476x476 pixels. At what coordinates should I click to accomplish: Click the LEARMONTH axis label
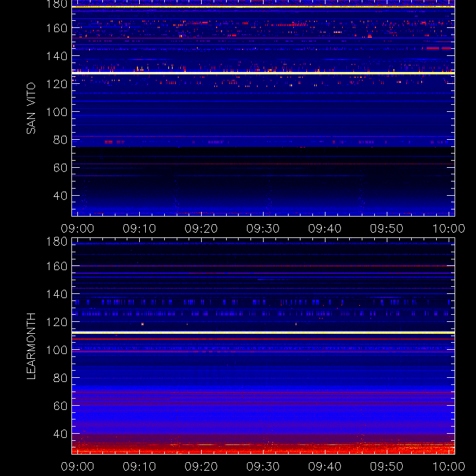pyautogui.click(x=31, y=346)
